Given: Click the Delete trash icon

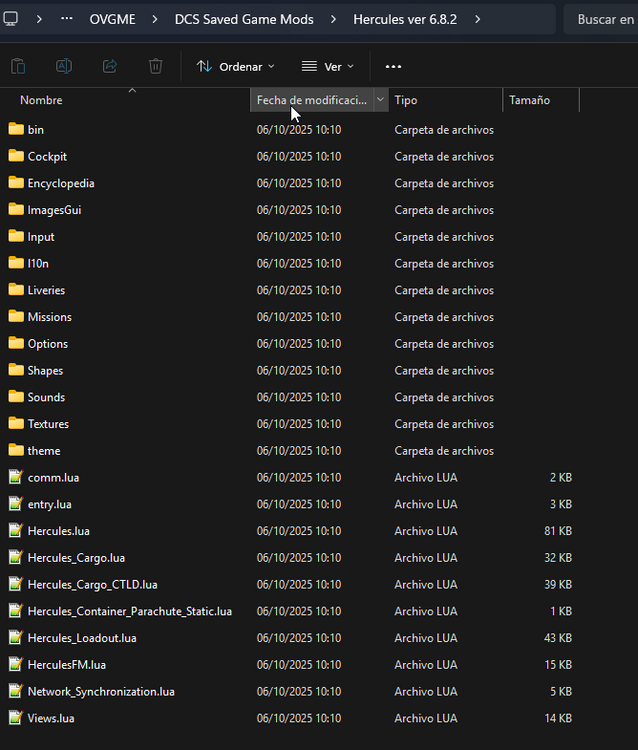Looking at the screenshot, I should click(x=155, y=66).
